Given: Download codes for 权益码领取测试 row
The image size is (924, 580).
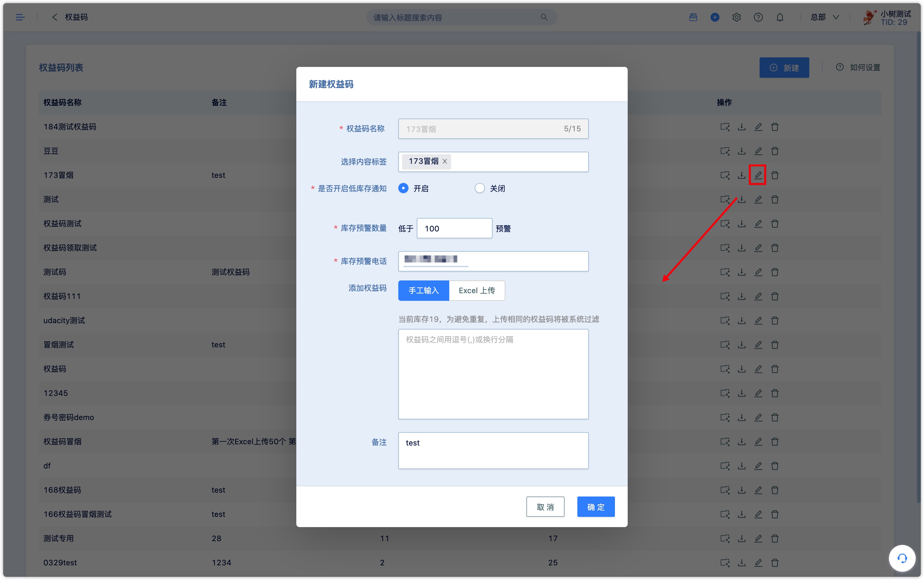Looking at the screenshot, I should (741, 248).
